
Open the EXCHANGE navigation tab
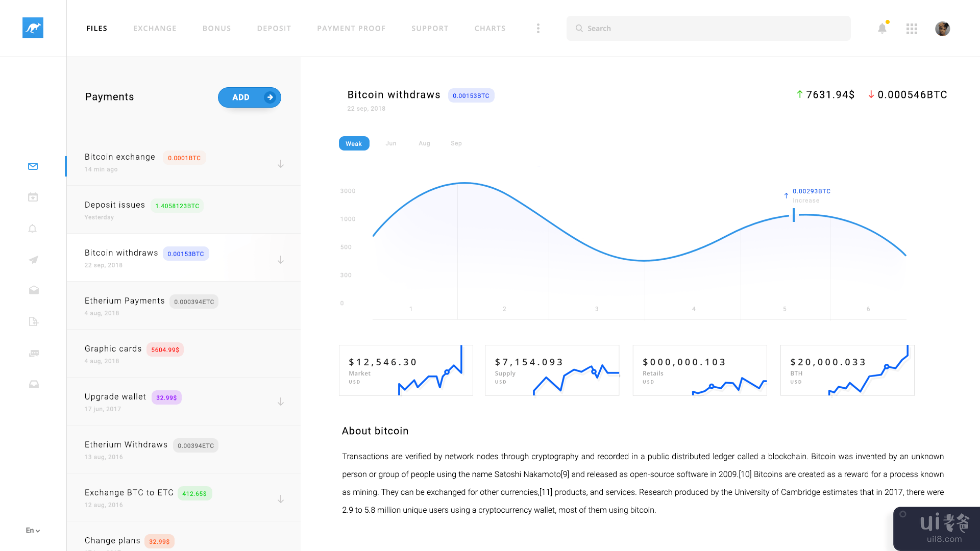(155, 28)
